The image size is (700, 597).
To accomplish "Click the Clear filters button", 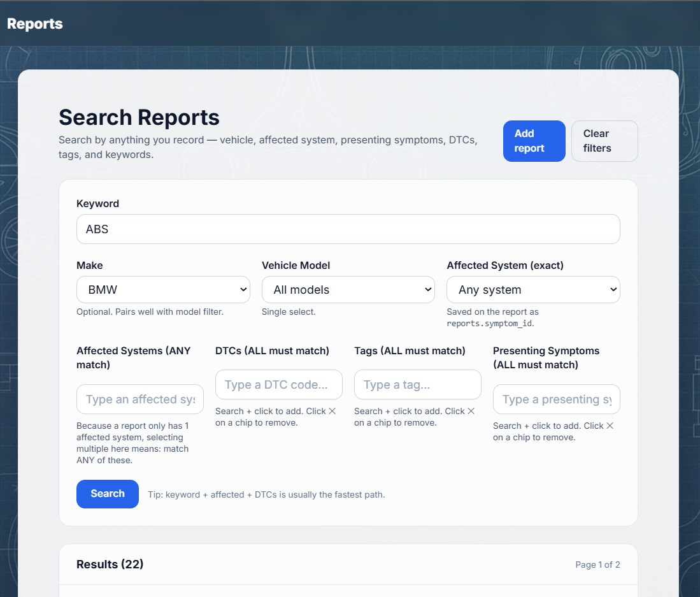I will (604, 141).
